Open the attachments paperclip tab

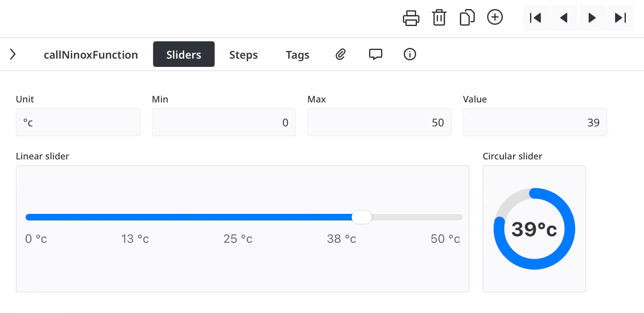click(x=340, y=54)
